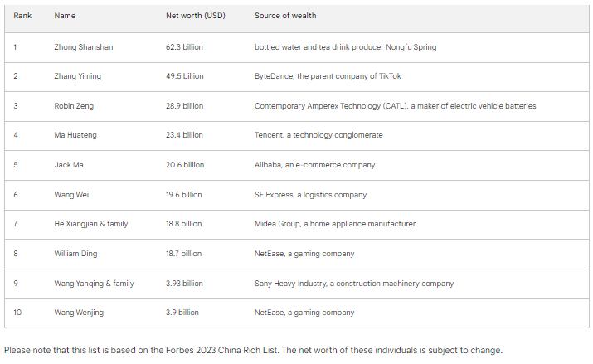
Task: Select the Wang Wenjing name cell
Action: click(80, 313)
